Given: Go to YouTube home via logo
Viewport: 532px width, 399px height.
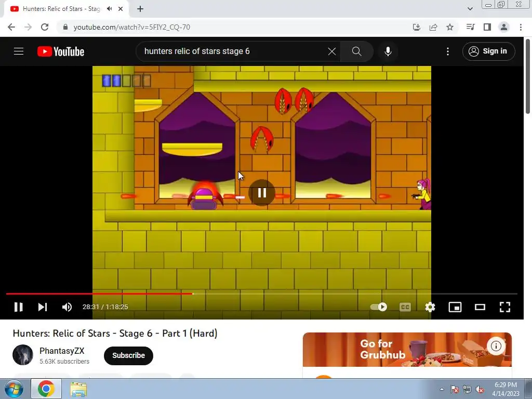Looking at the screenshot, I should pos(61,51).
